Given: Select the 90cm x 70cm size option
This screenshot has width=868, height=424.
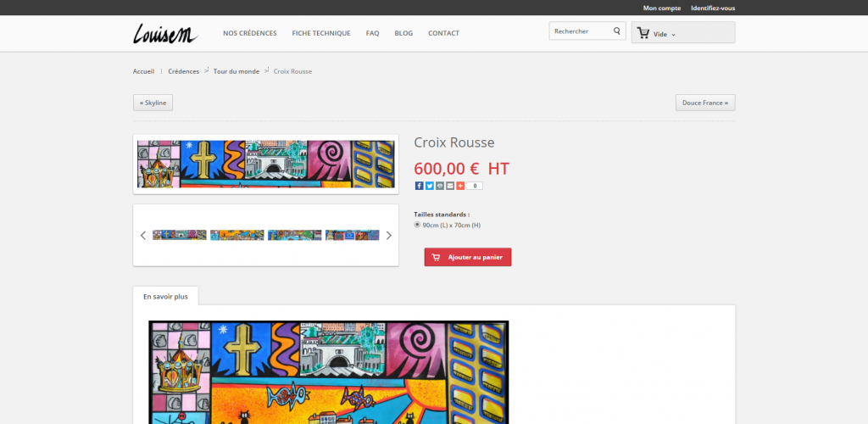Looking at the screenshot, I should point(417,225).
